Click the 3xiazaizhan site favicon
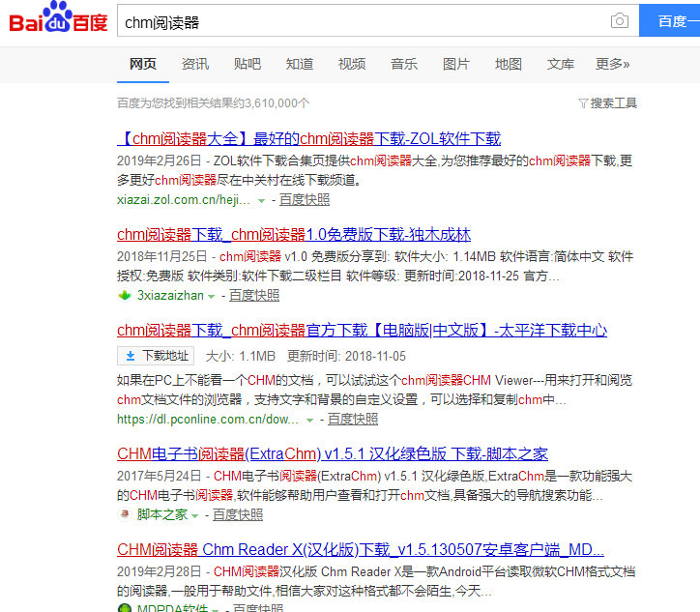The image size is (700, 612). click(x=125, y=296)
